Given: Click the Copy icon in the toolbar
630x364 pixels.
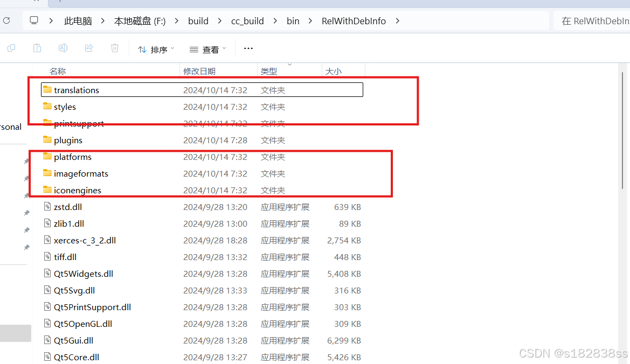Looking at the screenshot, I should [x=11, y=48].
